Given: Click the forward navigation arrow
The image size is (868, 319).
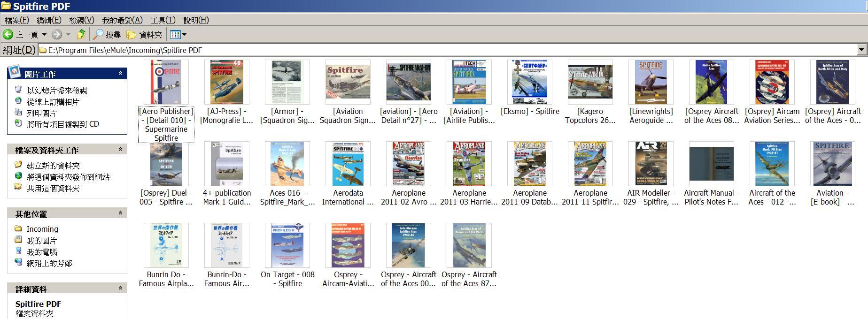Looking at the screenshot, I should pos(57,35).
